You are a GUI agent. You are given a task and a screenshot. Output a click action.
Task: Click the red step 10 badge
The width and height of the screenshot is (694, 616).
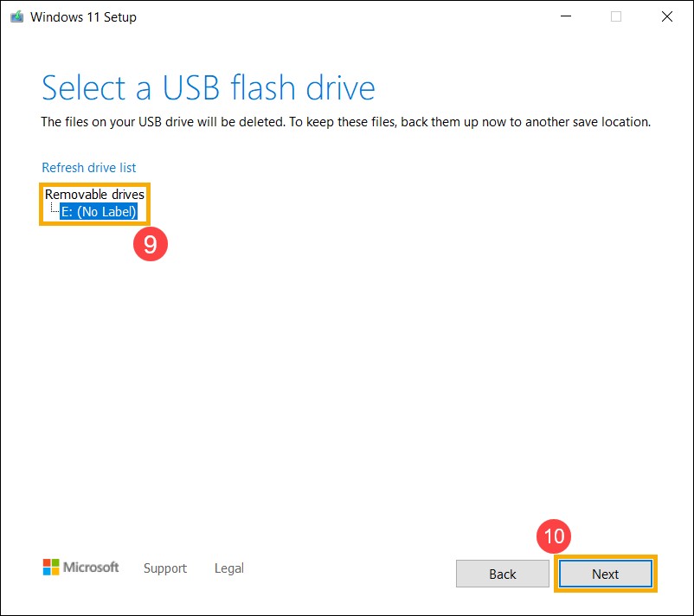tap(554, 536)
